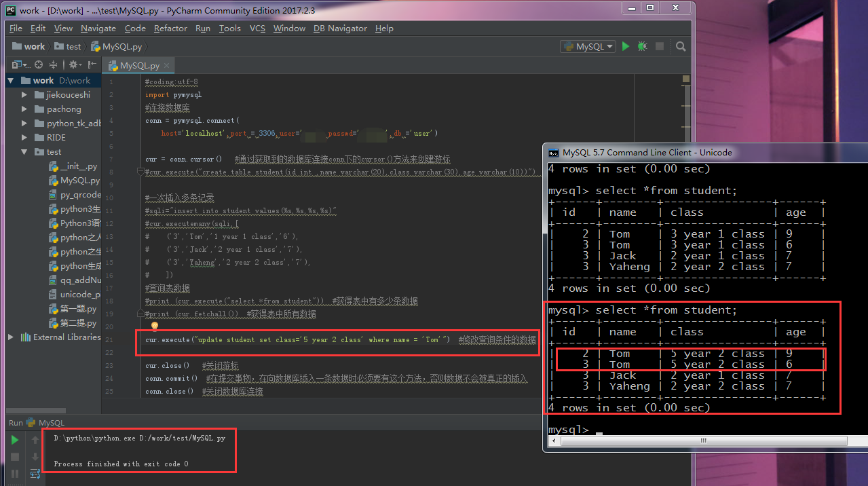Select the jiekouceshi folder name
Screen dimensions: 868x486
point(68,94)
